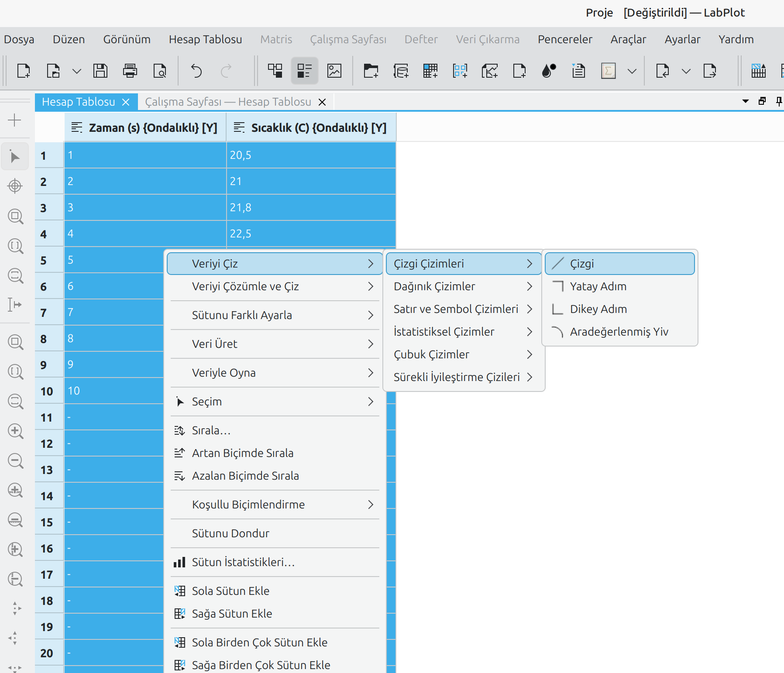
Task: Click the plus icon atop left sidebar
Action: (x=15, y=120)
